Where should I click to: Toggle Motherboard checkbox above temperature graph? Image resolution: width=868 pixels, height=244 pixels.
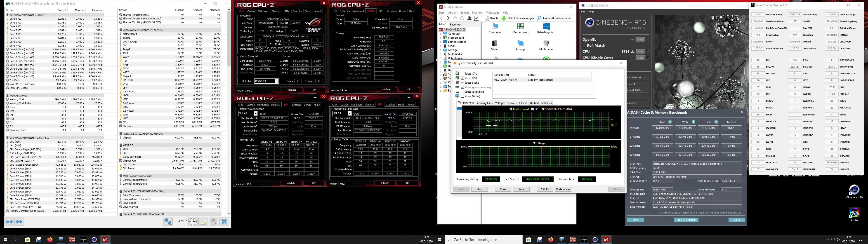point(511,109)
